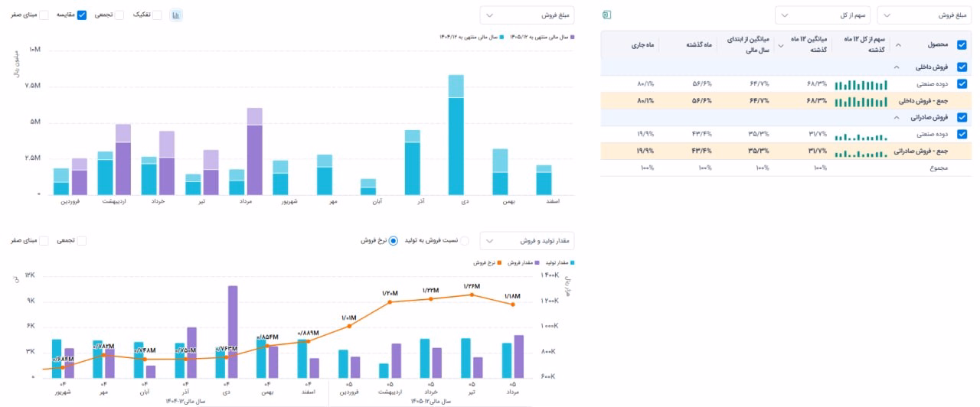Open the مقدار تولید و فروش dropdown
980x407 pixels.
(x=527, y=241)
